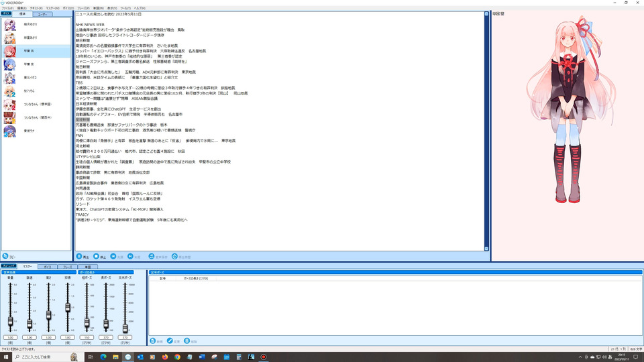Image resolution: width=644 pixels, height=362 pixels.
Task: Click the 再生時間 playback time icon
Action: click(x=174, y=257)
